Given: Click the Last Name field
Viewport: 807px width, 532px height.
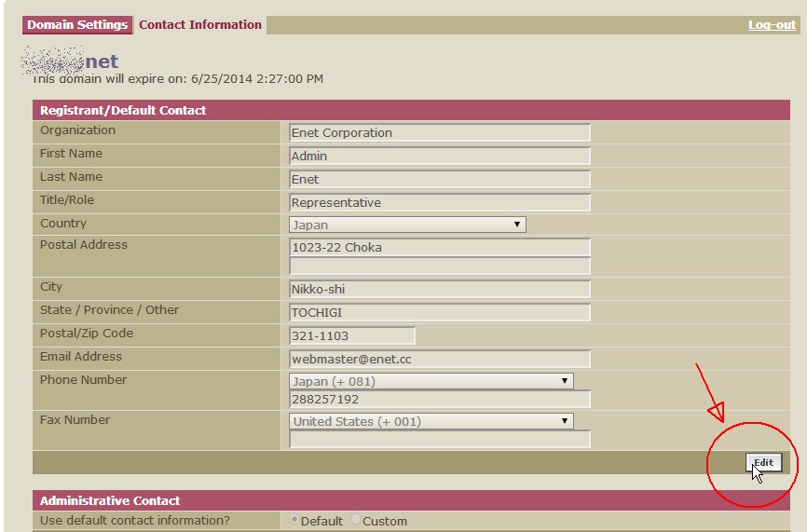Looking at the screenshot, I should (x=440, y=180).
